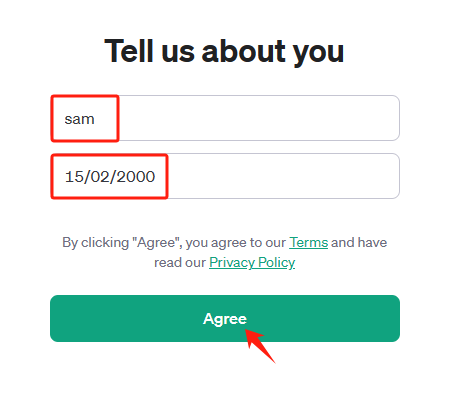This screenshot has width=457, height=394.
Task: Focus the name field containing sam
Action: pyautogui.click(x=225, y=118)
